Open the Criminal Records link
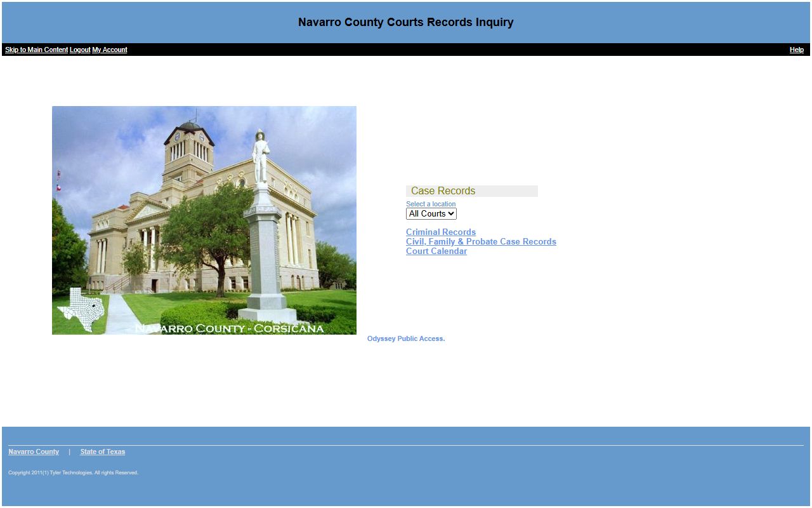 (441, 232)
